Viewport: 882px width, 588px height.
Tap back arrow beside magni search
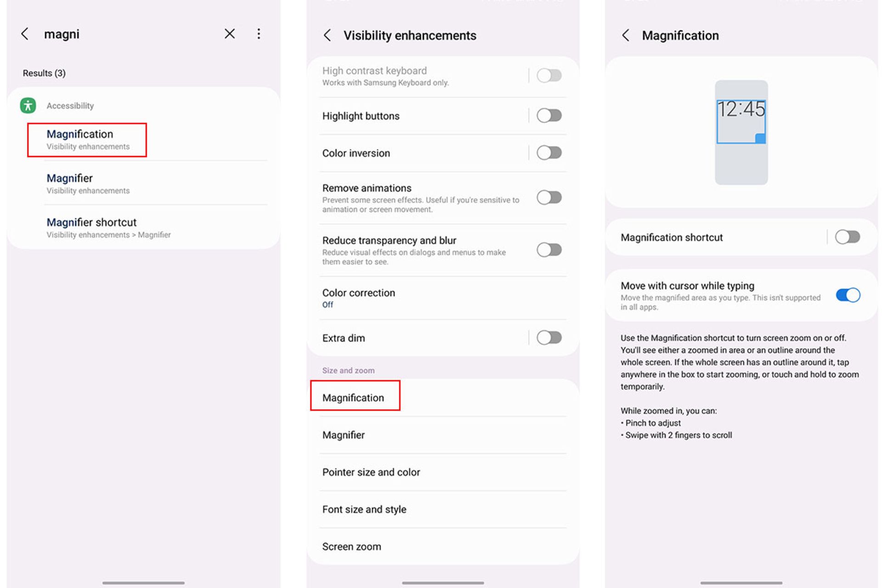point(25,34)
